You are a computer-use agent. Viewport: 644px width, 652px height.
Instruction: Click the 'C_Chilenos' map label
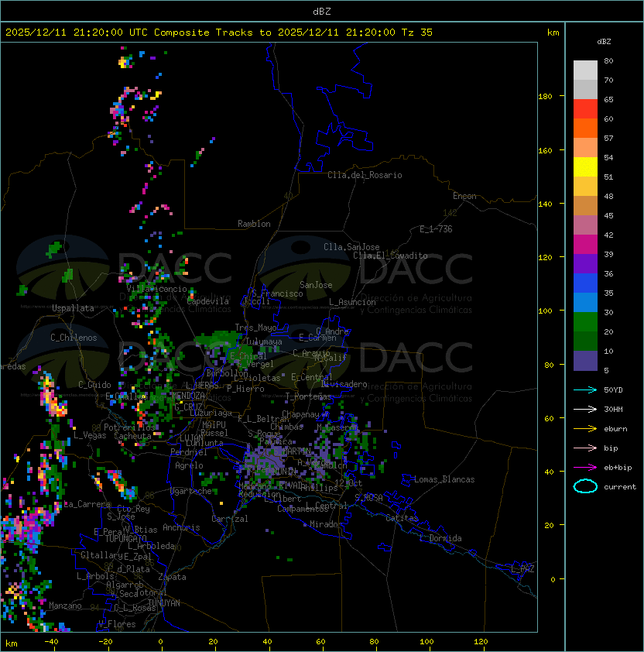coord(74,338)
